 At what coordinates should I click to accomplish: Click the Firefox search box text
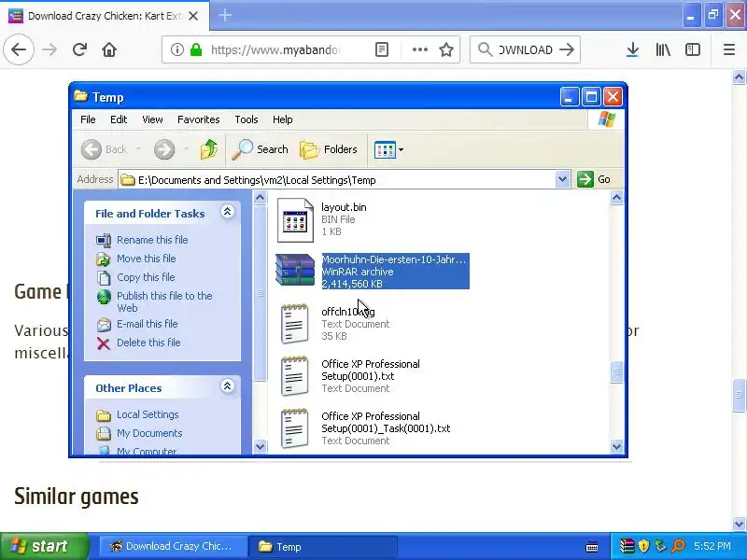coord(526,49)
